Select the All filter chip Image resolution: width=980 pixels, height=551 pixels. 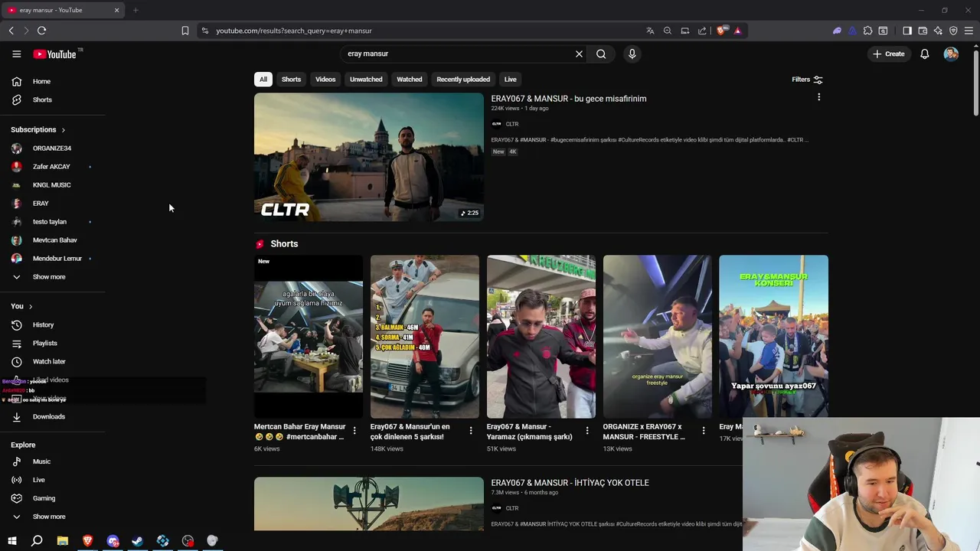click(x=263, y=80)
